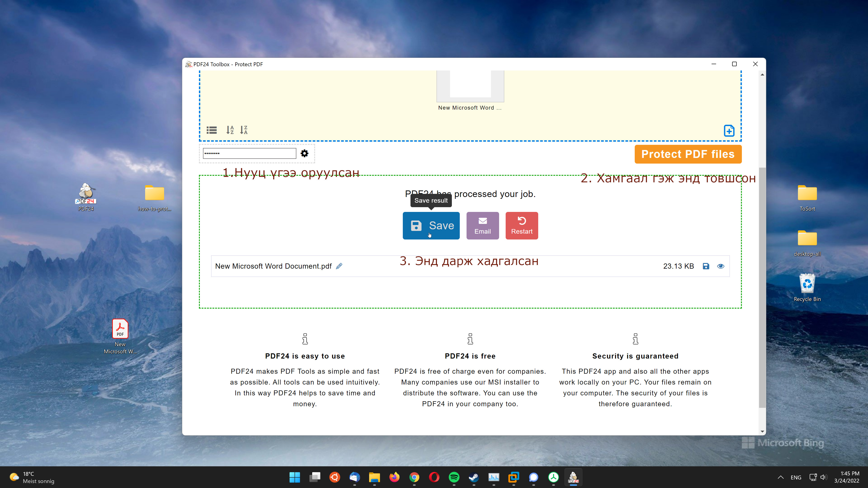The image size is (868, 488).
Task: Open the performance monitor graph icon in taskbar
Action: [494, 477]
